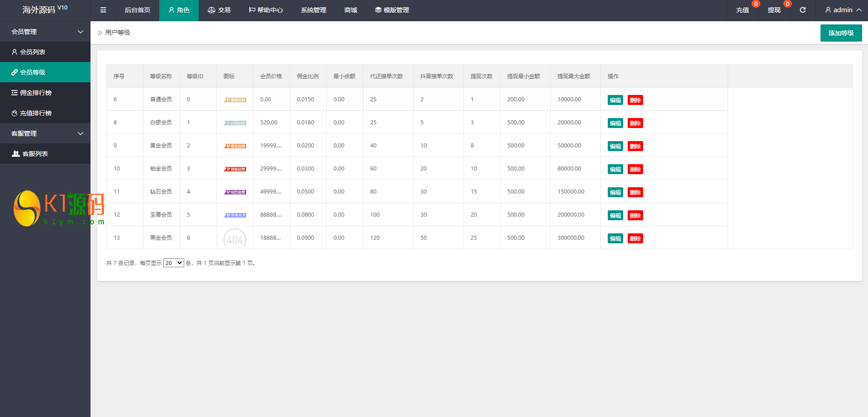Screen dimensions: 868x417
Task: Open the 后台首页 top menu
Action: [x=138, y=10]
